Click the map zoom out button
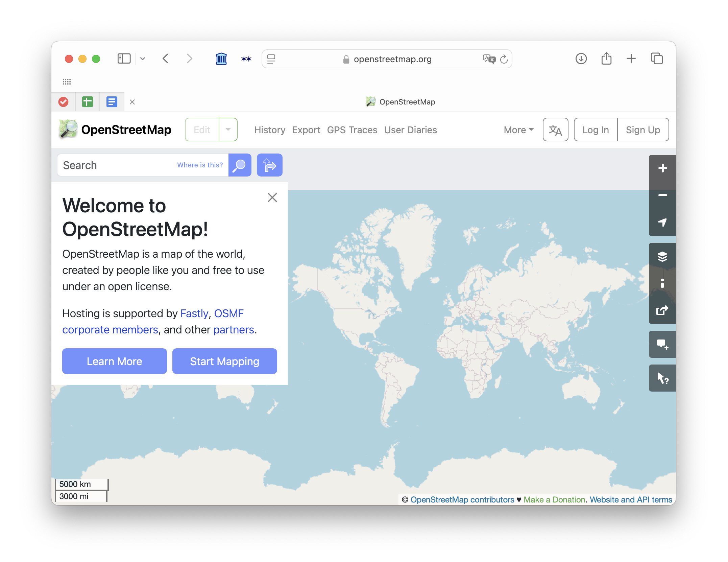 pyautogui.click(x=662, y=195)
